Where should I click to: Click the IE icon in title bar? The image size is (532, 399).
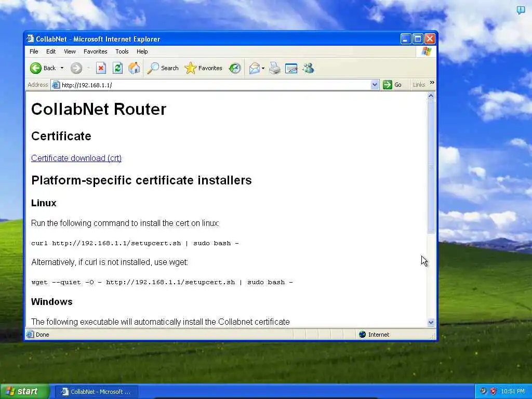31,38
